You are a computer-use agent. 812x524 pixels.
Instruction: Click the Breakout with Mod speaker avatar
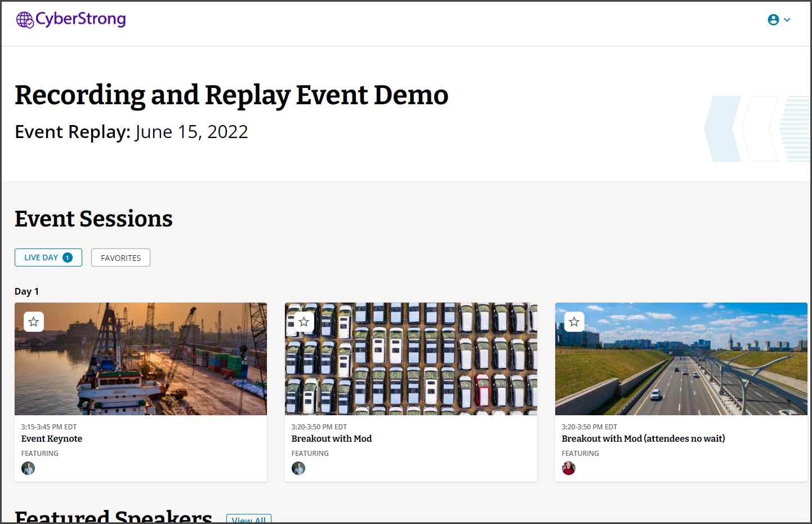click(298, 468)
